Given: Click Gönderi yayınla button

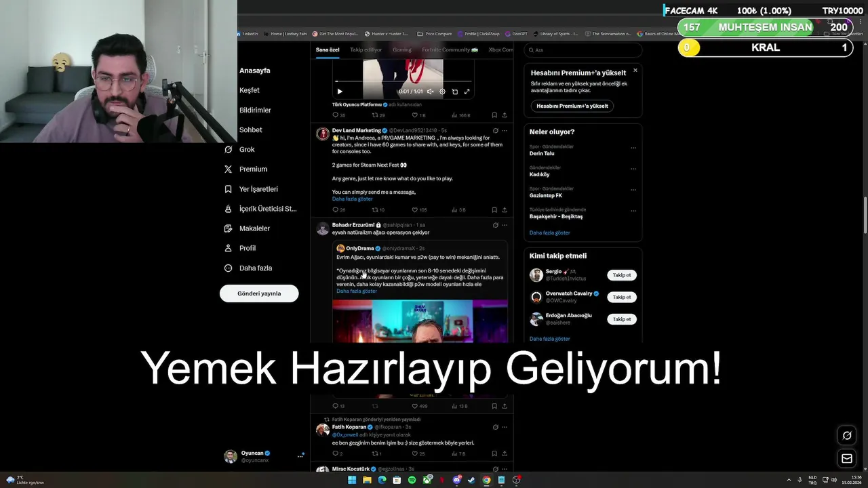Looking at the screenshot, I should 259,293.
